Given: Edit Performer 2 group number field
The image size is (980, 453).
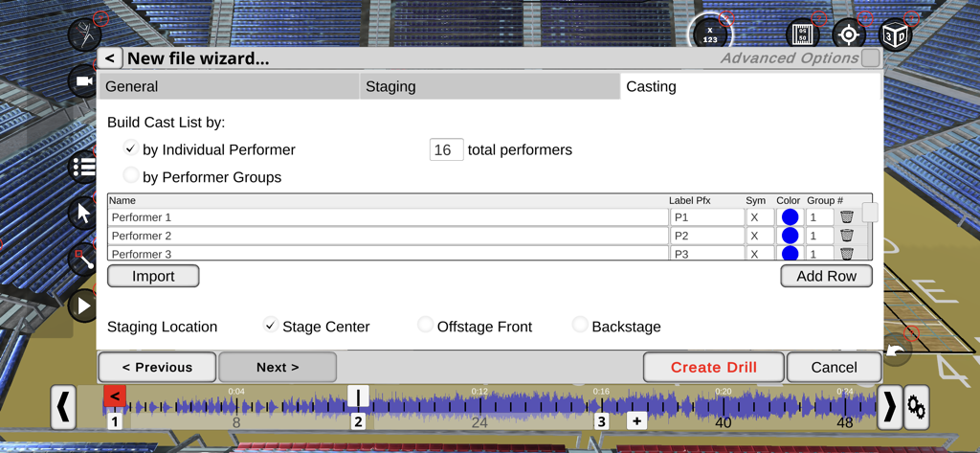Looking at the screenshot, I should 820,236.
